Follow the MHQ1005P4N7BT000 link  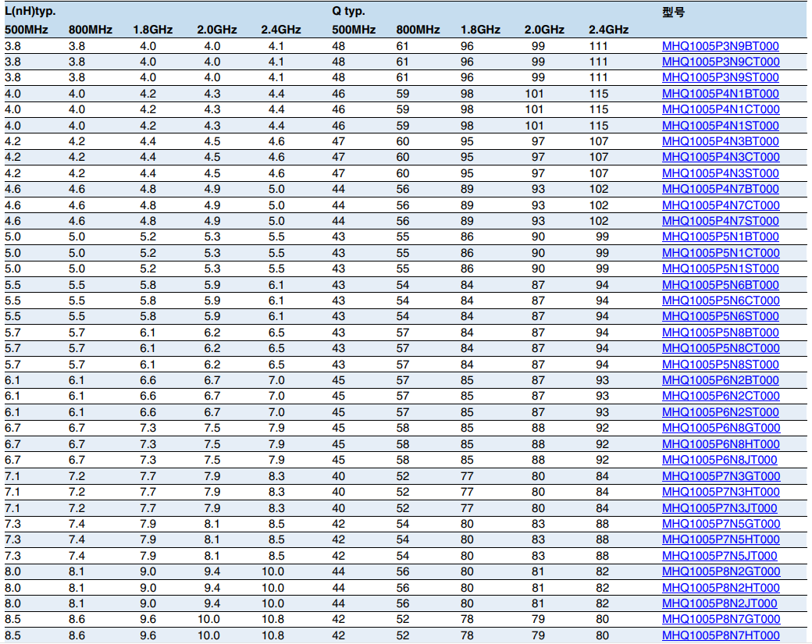click(721, 189)
